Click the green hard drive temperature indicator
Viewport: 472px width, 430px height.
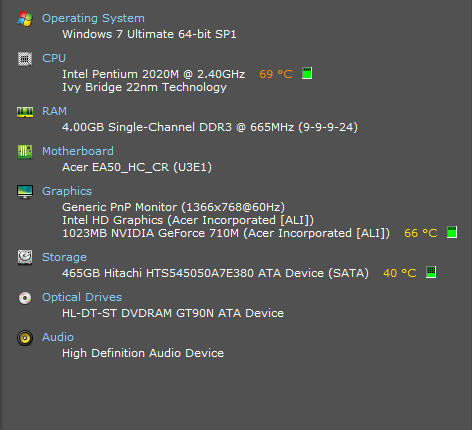[431, 272]
